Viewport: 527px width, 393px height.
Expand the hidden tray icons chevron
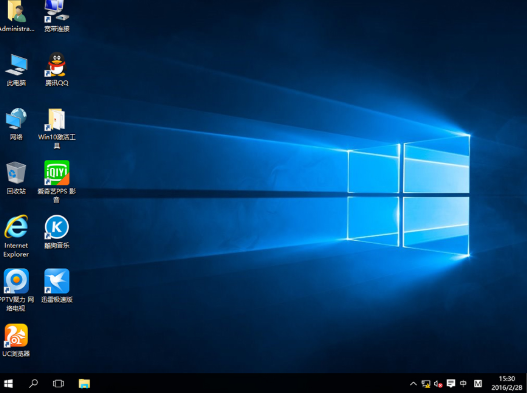pos(413,384)
